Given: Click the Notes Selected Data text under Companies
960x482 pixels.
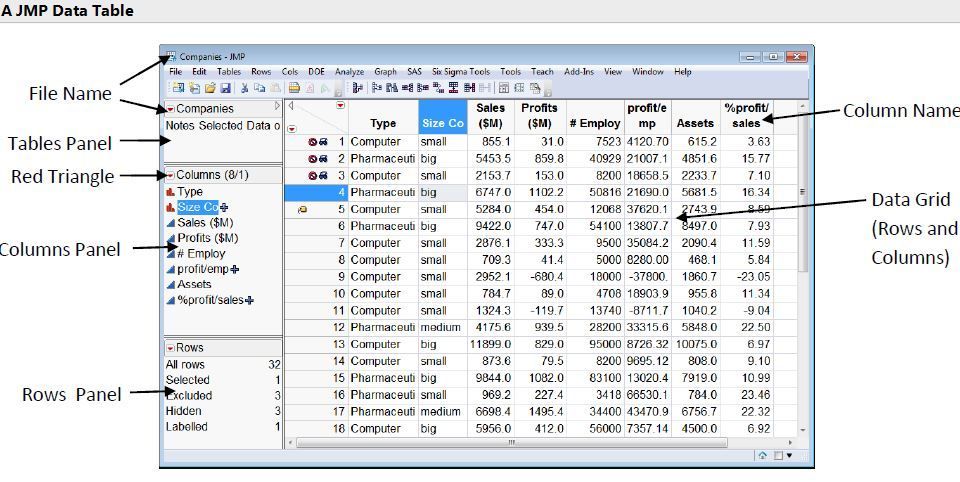Looking at the screenshot, I should coord(223,126).
